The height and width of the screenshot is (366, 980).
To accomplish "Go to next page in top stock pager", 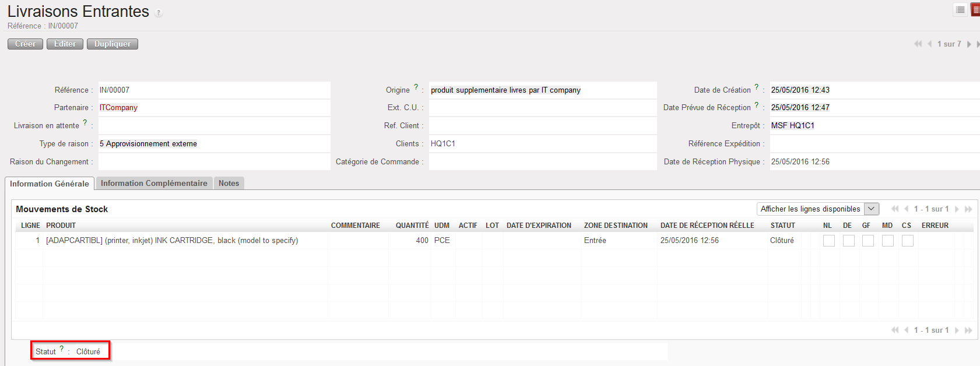I will 957,209.
